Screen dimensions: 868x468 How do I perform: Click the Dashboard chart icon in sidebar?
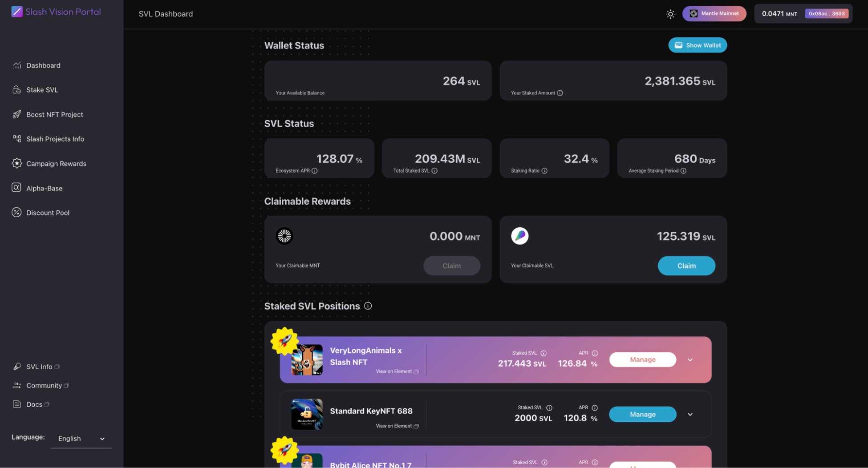pos(17,65)
